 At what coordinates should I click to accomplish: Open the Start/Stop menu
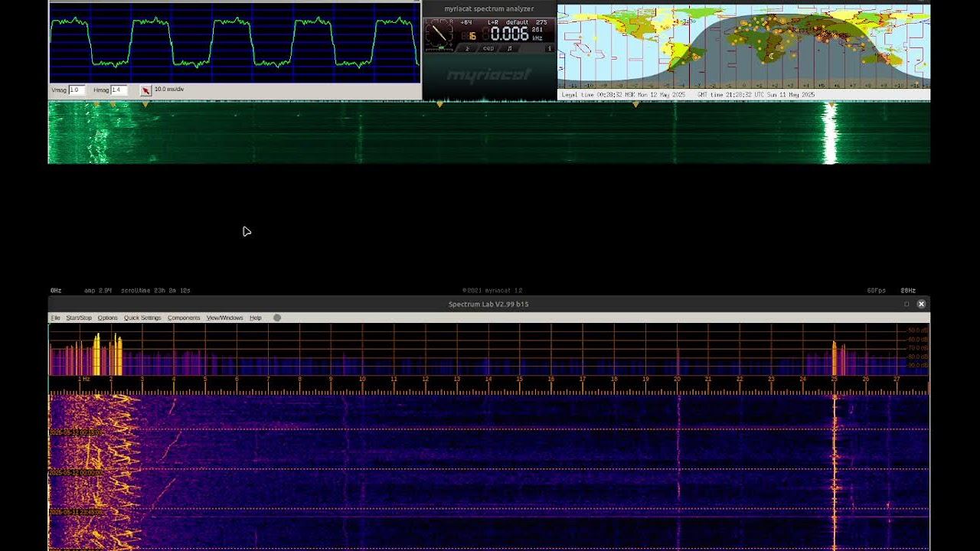pyautogui.click(x=79, y=318)
